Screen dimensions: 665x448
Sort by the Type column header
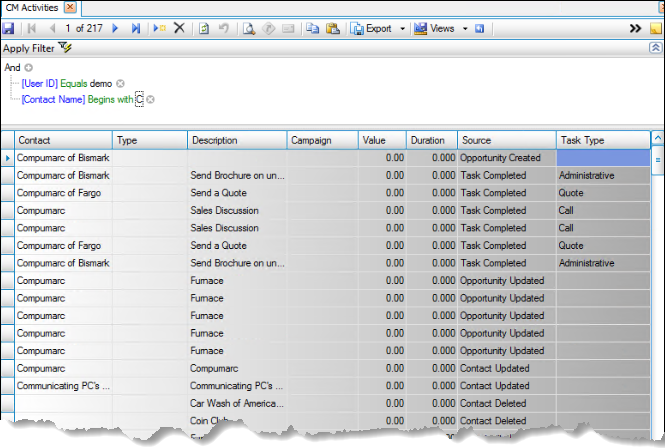click(150, 140)
